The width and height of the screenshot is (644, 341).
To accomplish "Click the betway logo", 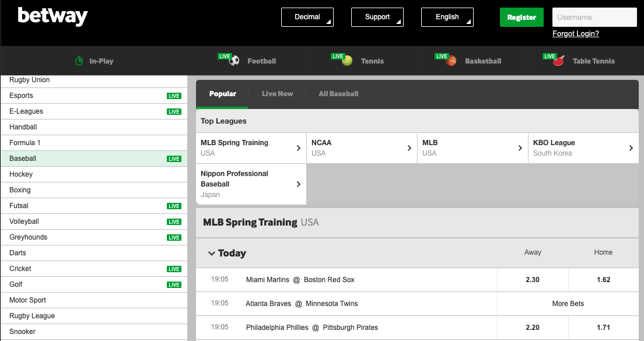I will pos(52,17).
